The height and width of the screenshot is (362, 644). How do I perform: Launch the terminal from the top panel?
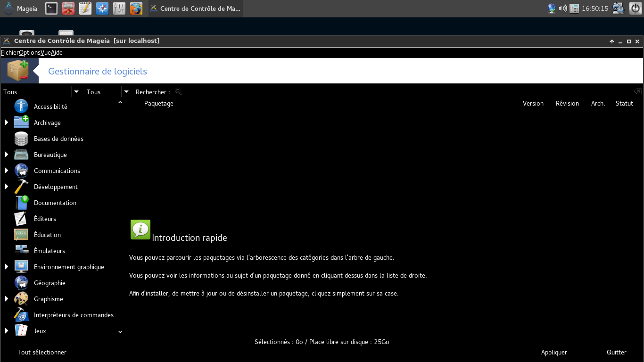(51, 8)
